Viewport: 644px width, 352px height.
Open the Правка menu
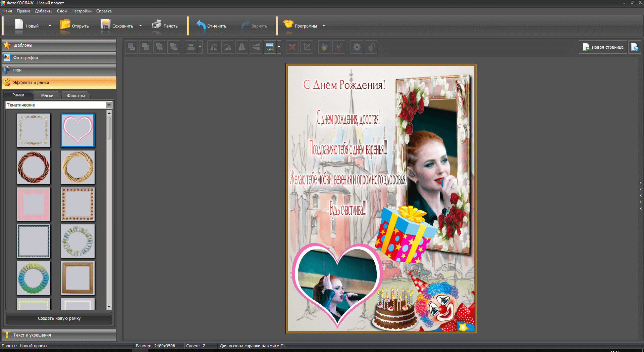[x=23, y=11]
